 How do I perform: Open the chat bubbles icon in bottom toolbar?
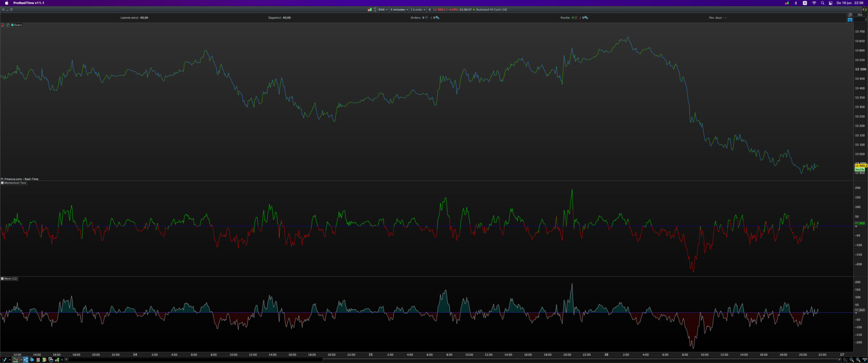click(x=32, y=360)
